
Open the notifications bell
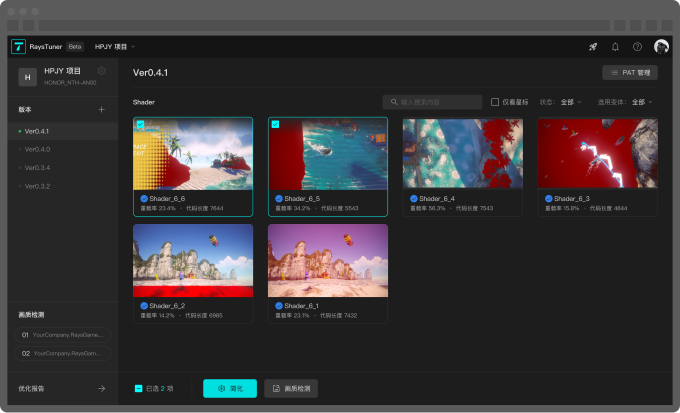pyautogui.click(x=615, y=47)
